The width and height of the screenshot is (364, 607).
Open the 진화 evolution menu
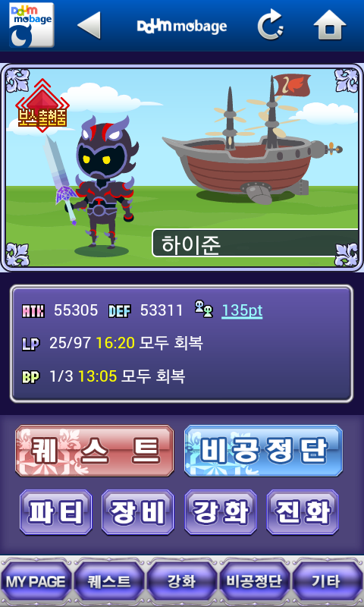point(303,512)
